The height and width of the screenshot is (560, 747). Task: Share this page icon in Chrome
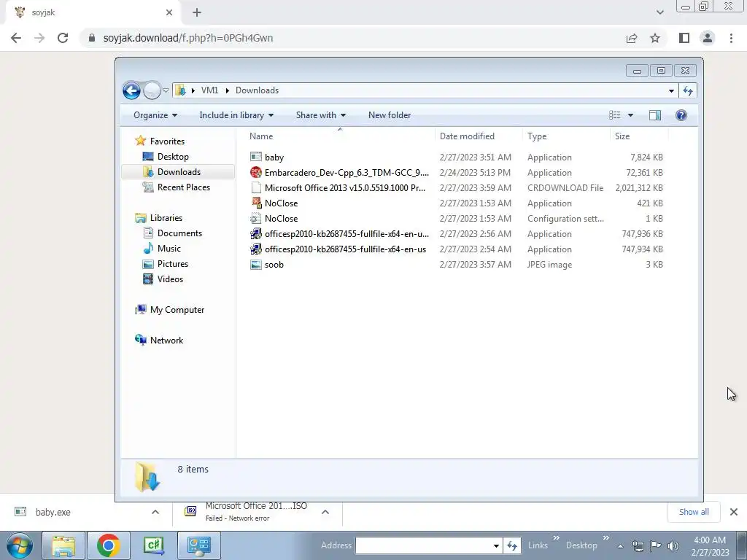[632, 38]
